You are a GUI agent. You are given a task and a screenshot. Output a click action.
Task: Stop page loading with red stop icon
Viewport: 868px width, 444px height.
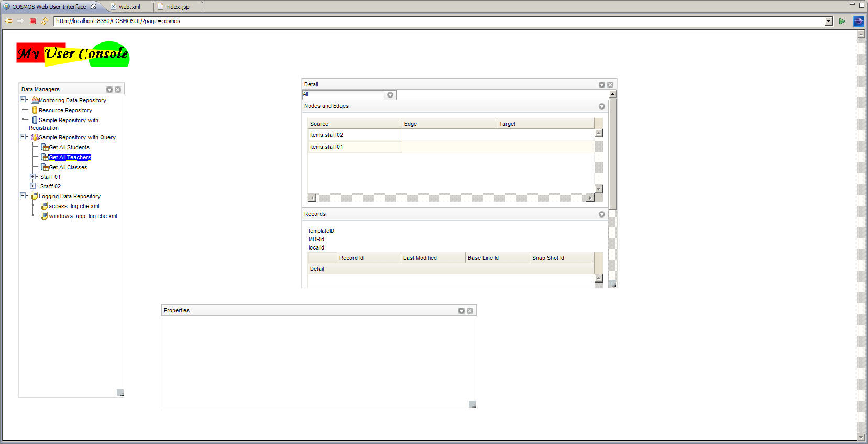32,21
